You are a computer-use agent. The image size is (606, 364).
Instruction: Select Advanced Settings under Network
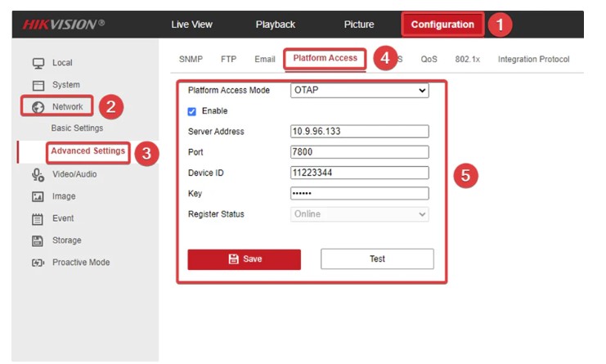point(88,151)
